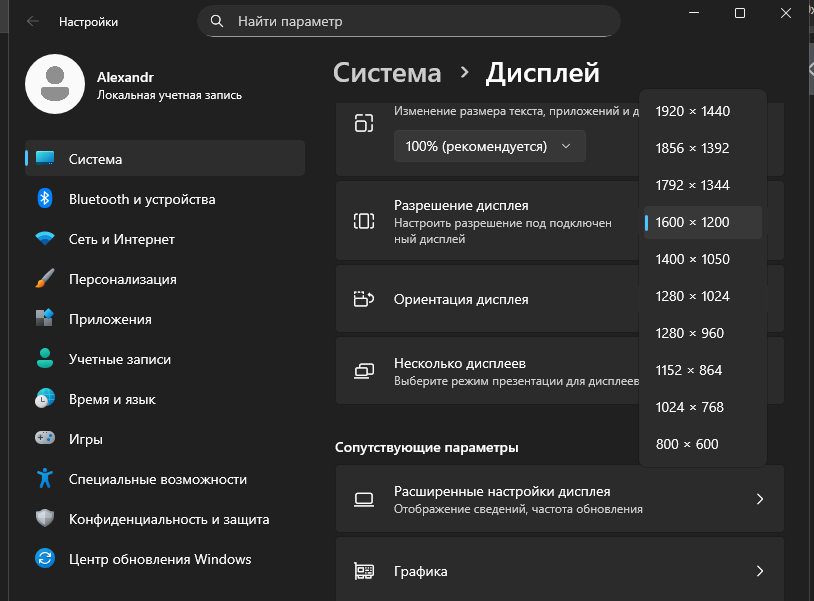Select the Система sidebar icon
814x601 pixels.
coord(45,158)
